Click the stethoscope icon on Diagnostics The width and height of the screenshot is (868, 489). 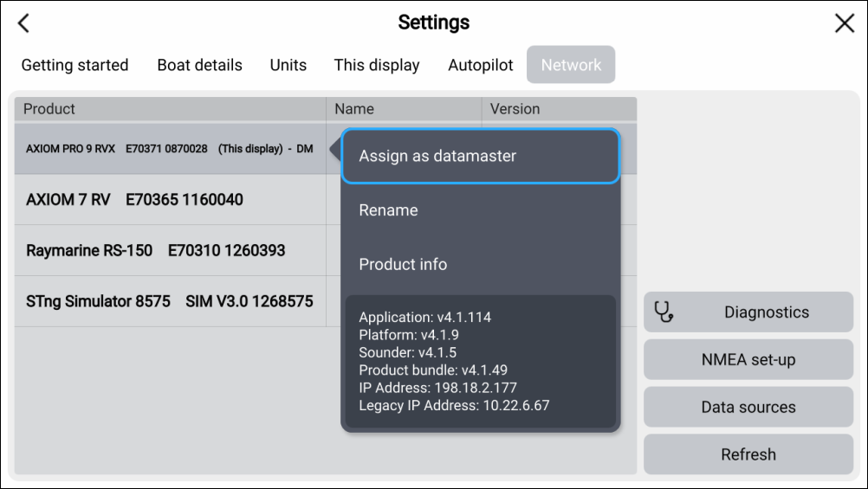[x=664, y=312]
